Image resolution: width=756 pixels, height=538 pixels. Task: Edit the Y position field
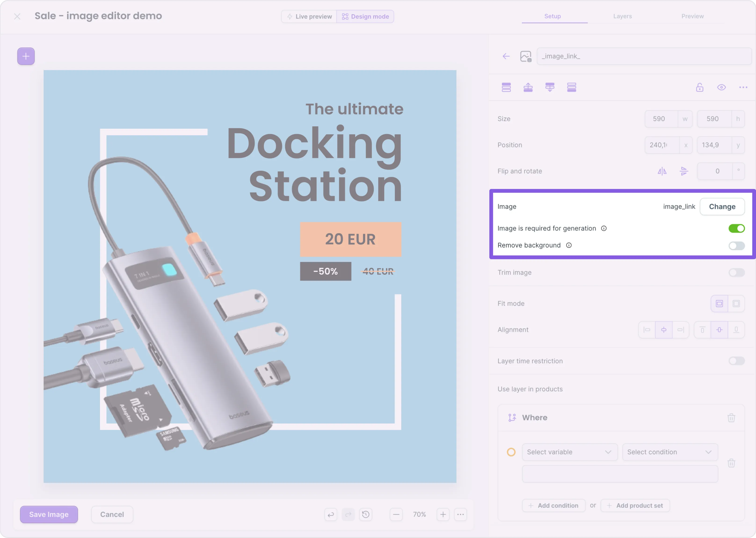714,145
